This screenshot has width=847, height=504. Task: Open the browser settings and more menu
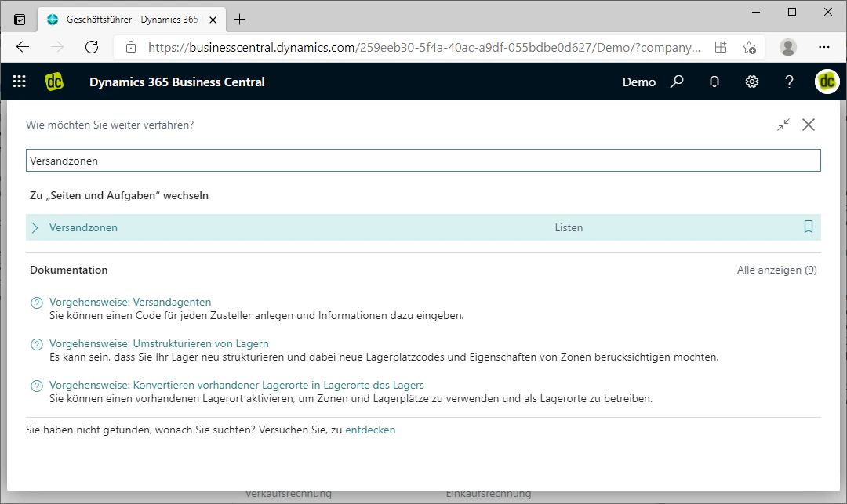point(823,47)
